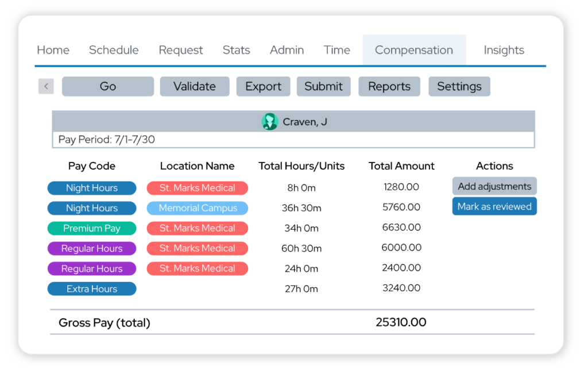This screenshot has height=383, width=588.
Task: Export the compensation data
Action: pos(263,87)
